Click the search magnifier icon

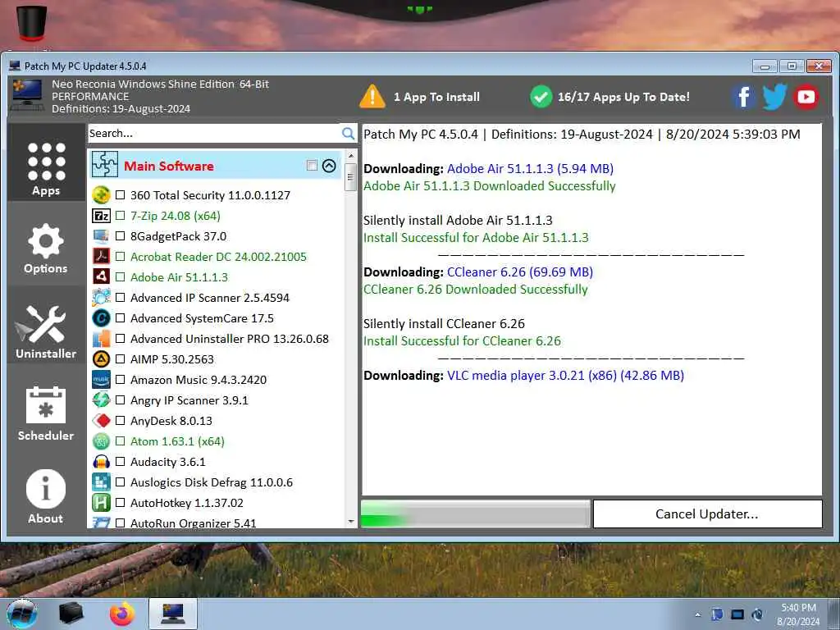pyautogui.click(x=348, y=134)
